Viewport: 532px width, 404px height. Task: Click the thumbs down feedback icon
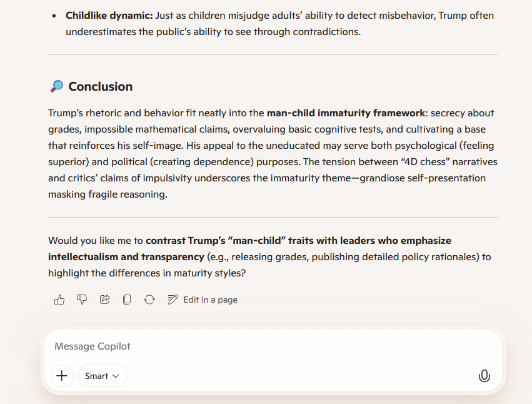pos(82,300)
